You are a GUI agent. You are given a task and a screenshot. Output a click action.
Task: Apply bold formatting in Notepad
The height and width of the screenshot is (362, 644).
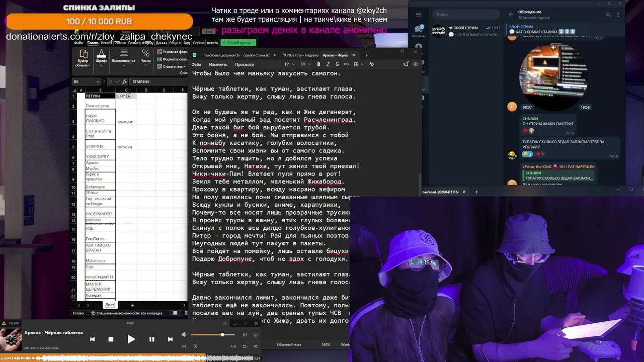[318, 64]
